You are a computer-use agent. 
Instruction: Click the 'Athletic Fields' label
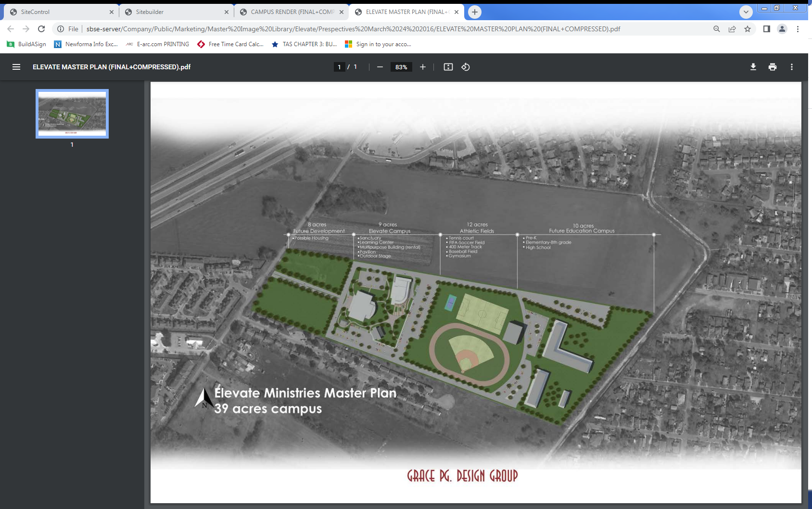(477, 231)
